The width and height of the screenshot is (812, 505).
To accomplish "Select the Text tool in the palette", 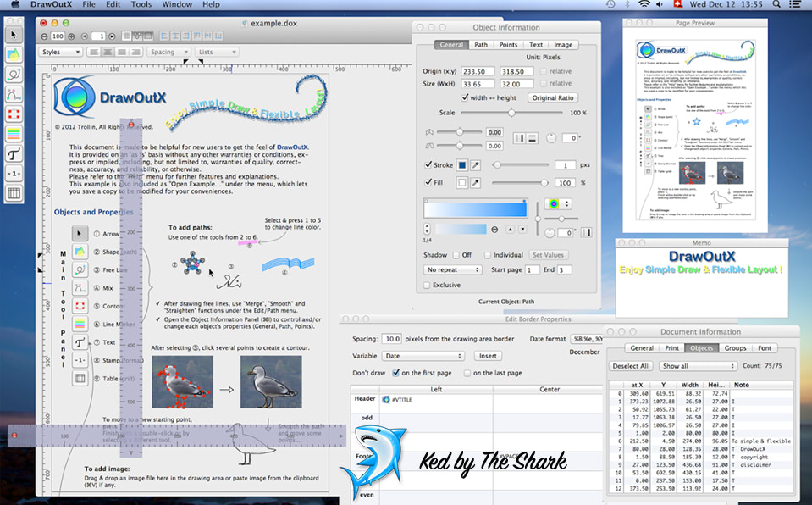I will [14, 153].
